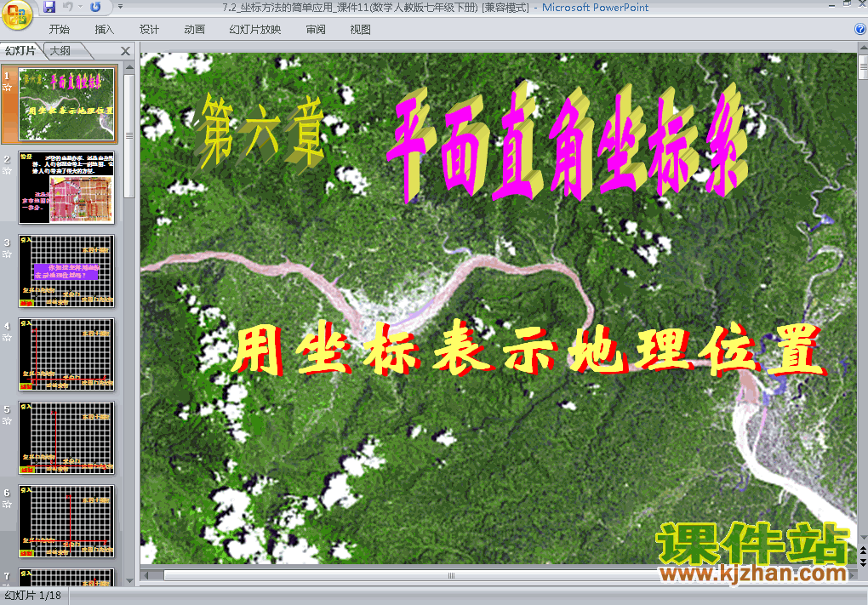Viewport: 868px width, 605px height.
Task: Select slide 4 thumbnail
Action: click(66, 354)
